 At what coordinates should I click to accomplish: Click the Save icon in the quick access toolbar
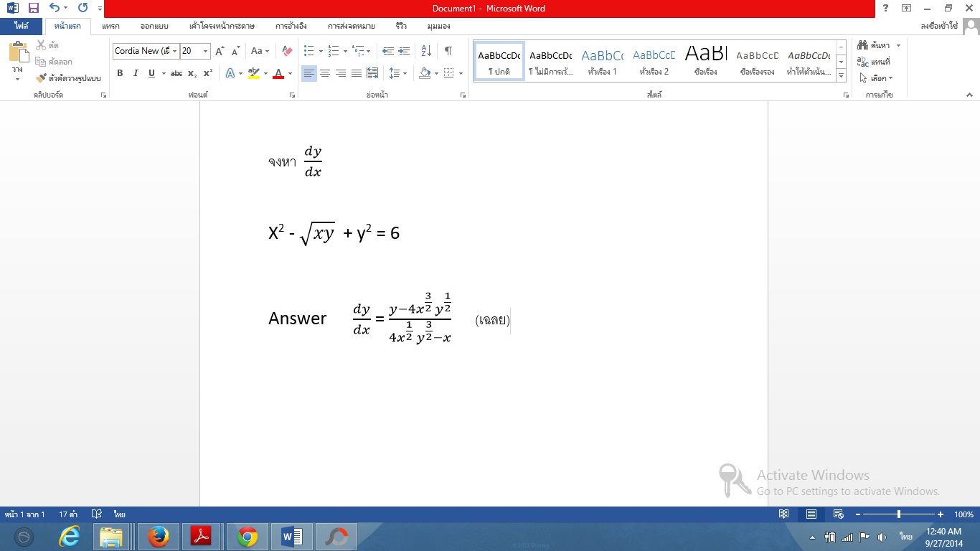coord(33,8)
